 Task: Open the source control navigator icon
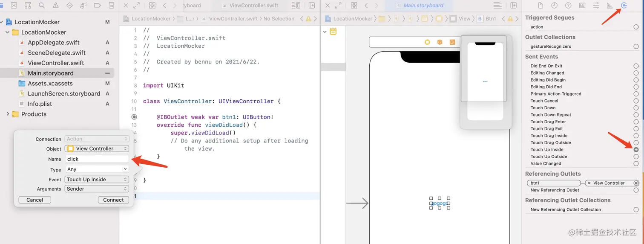pos(14,6)
